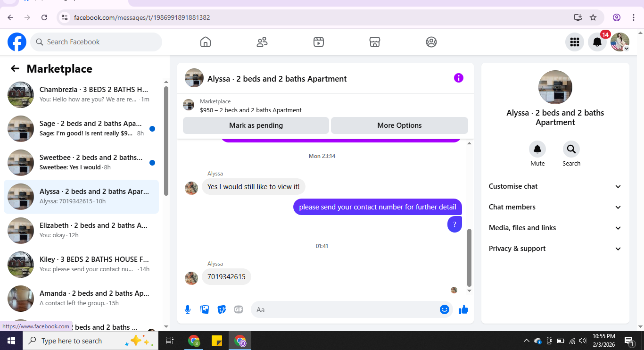Reload the page in the browser

click(x=44, y=17)
